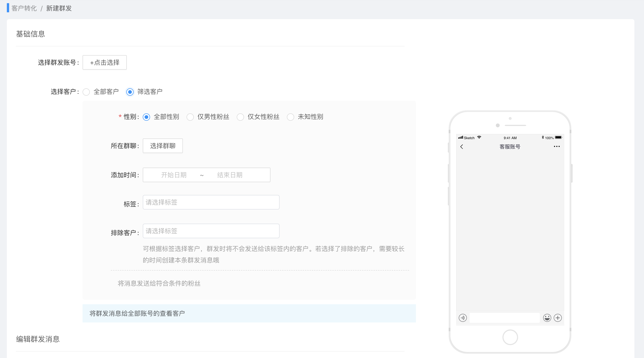Choose 仅男性粉丝 gender option
Image resolution: width=644 pixels, height=358 pixels.
[190, 117]
